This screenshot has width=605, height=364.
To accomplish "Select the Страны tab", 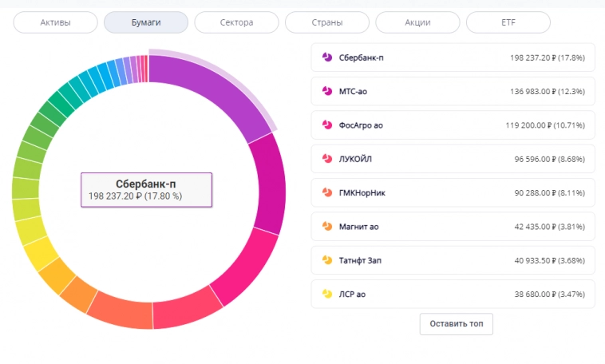I will click(x=327, y=22).
